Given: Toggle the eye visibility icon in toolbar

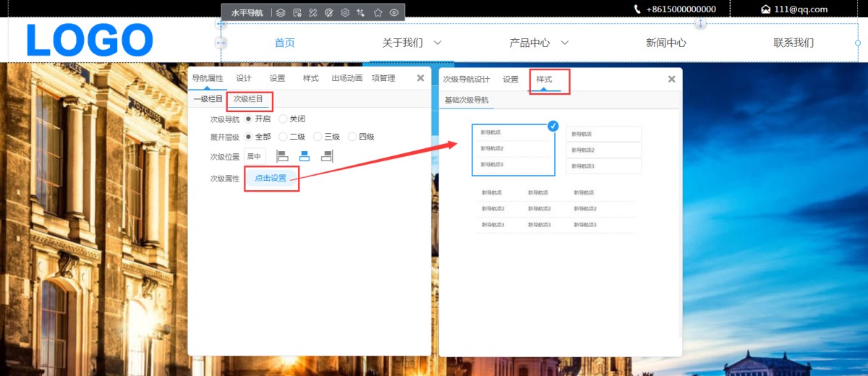Looking at the screenshot, I should [x=394, y=12].
